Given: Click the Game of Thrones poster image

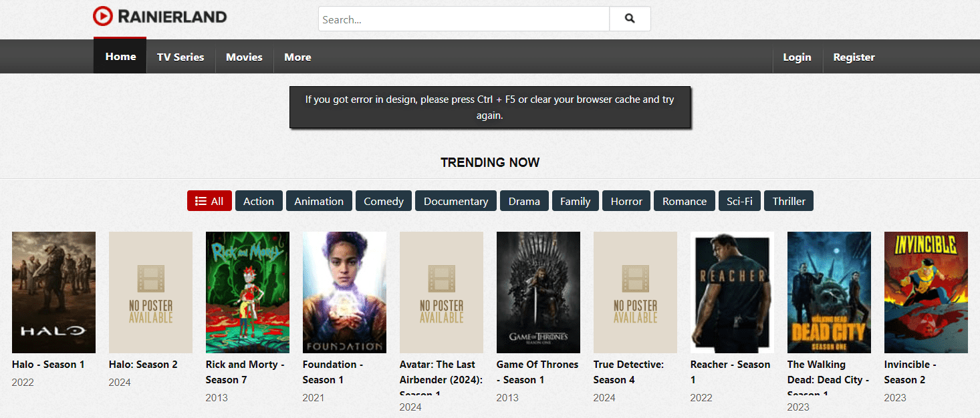Looking at the screenshot, I should click(538, 292).
